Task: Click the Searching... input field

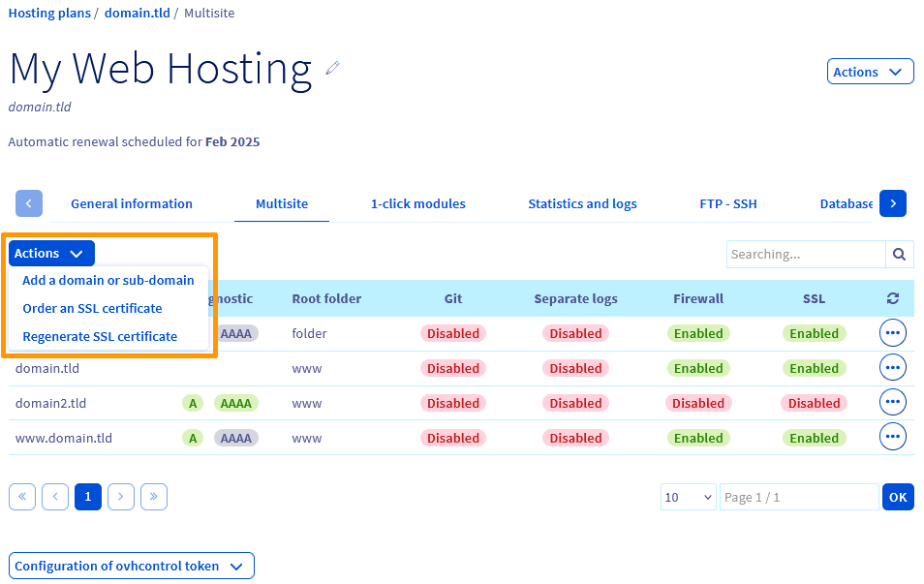Action: tap(805, 254)
